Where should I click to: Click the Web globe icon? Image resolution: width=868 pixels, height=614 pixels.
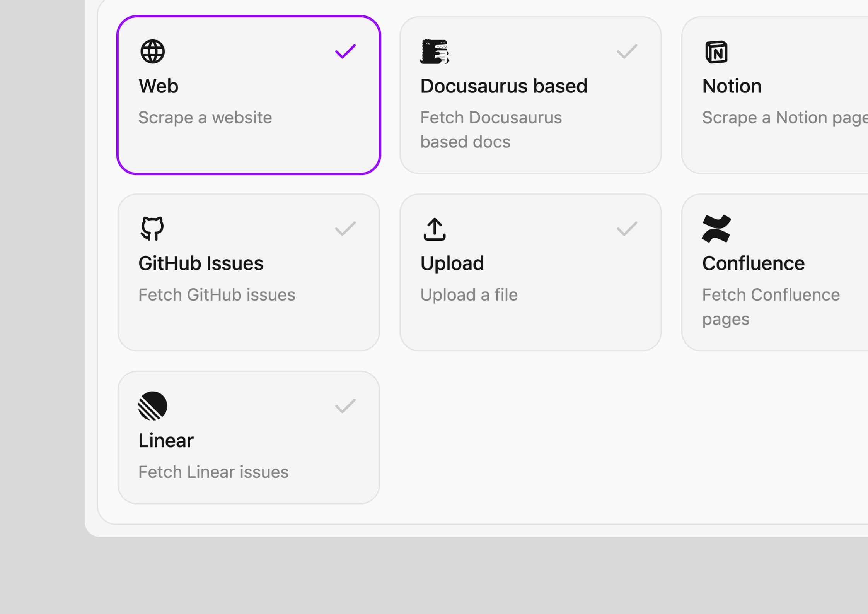tap(152, 51)
